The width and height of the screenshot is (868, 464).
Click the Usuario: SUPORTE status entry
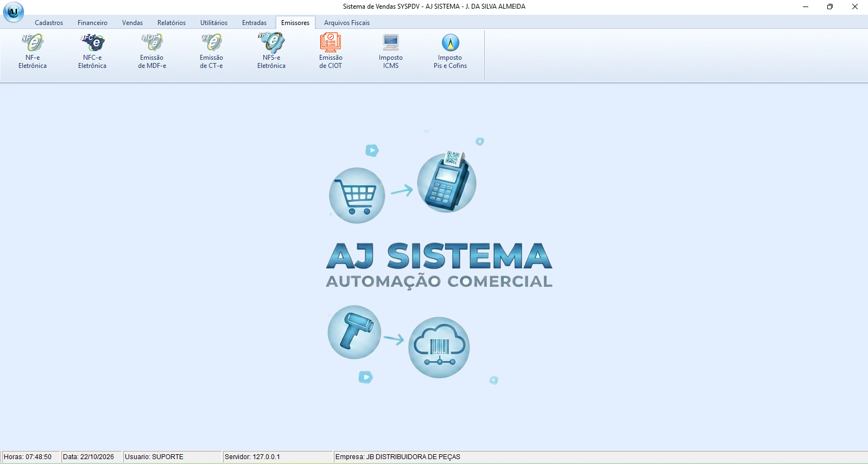(173, 457)
